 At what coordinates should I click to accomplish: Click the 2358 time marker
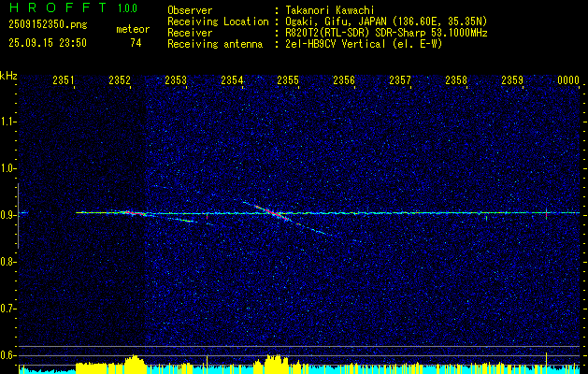456,79
